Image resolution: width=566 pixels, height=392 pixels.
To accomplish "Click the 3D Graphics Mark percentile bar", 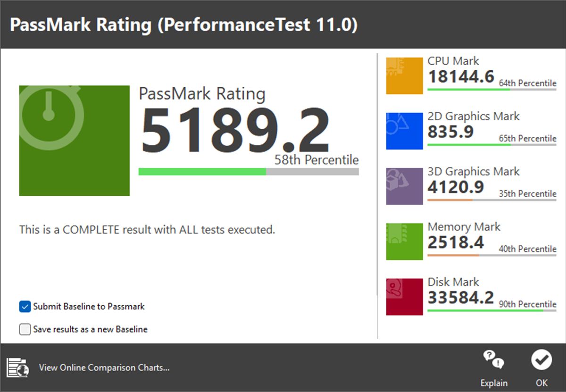I will (491, 200).
